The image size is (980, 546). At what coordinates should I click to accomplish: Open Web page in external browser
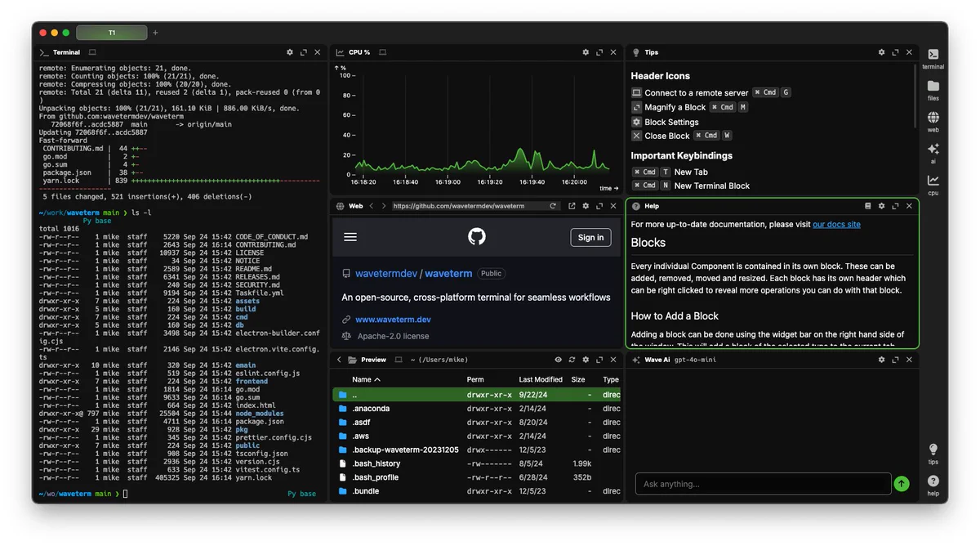point(572,206)
